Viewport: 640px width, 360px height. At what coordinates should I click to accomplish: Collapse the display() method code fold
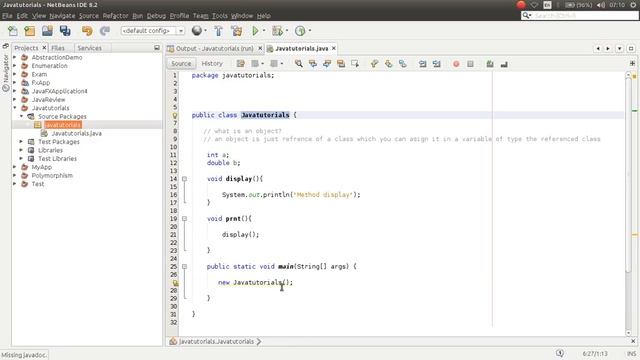[184, 179]
